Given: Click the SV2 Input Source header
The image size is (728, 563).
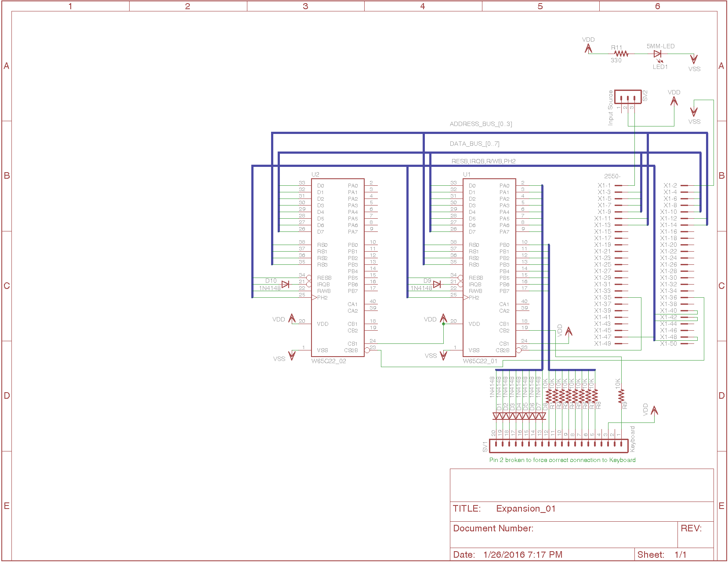Looking at the screenshot, I should click(x=627, y=97).
